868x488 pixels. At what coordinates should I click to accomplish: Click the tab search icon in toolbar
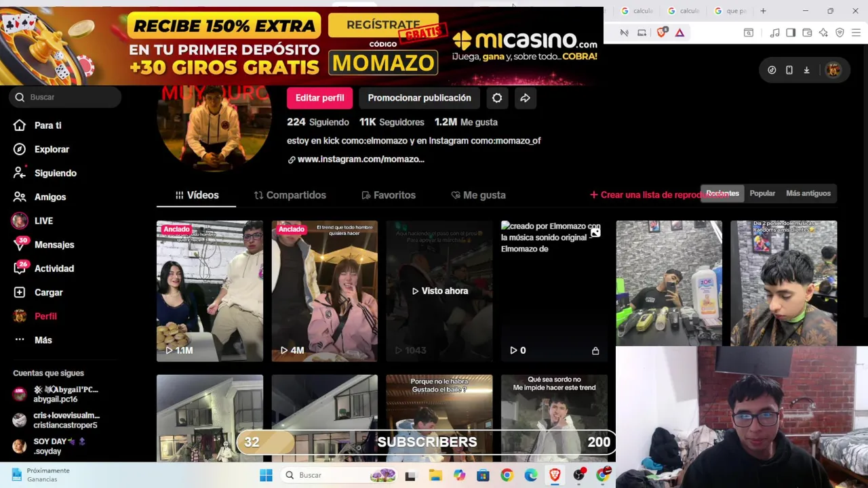[x=749, y=33]
